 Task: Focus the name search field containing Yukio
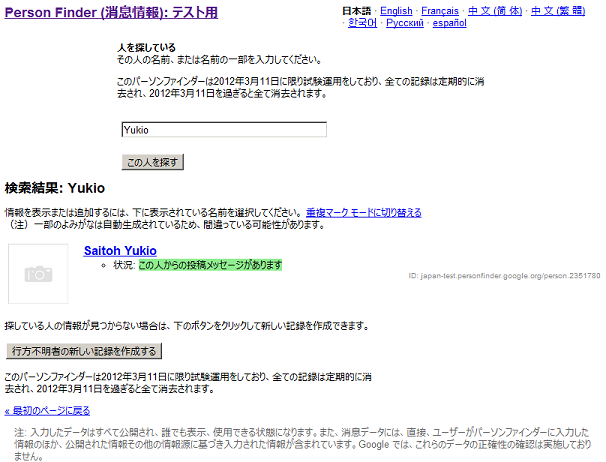tap(223, 129)
